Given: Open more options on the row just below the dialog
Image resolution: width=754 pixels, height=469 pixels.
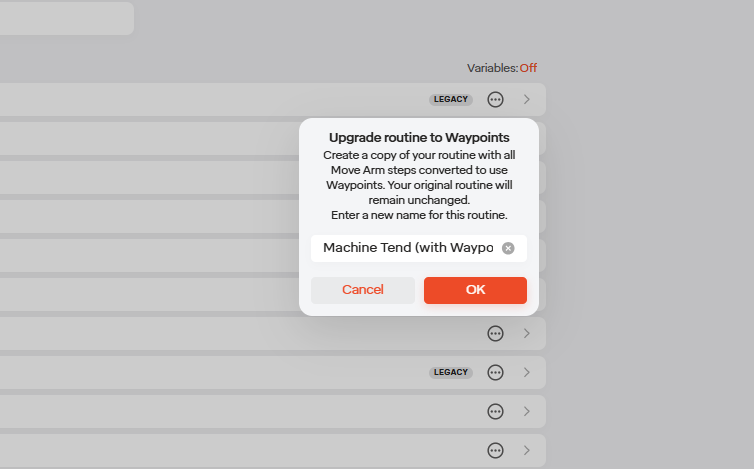Looking at the screenshot, I should click(495, 333).
